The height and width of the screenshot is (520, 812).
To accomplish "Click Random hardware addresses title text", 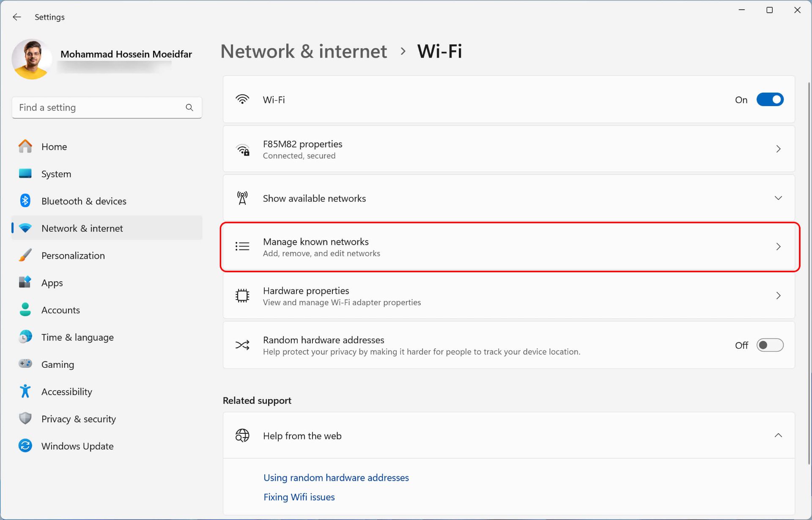I will pos(324,340).
